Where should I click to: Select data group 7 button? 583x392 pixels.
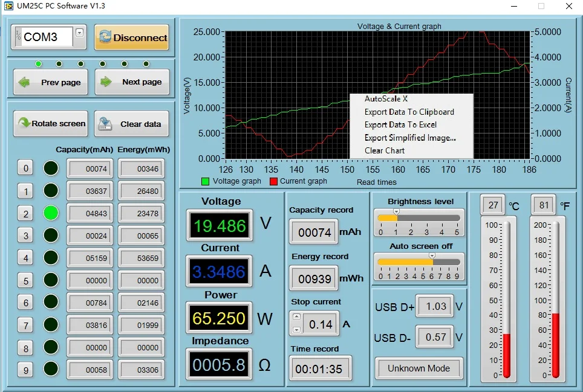tap(25, 326)
